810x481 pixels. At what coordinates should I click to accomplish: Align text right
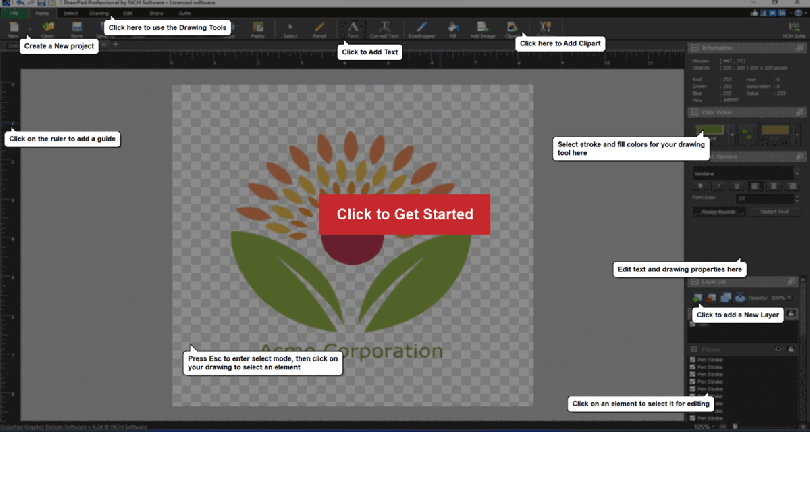point(792,186)
